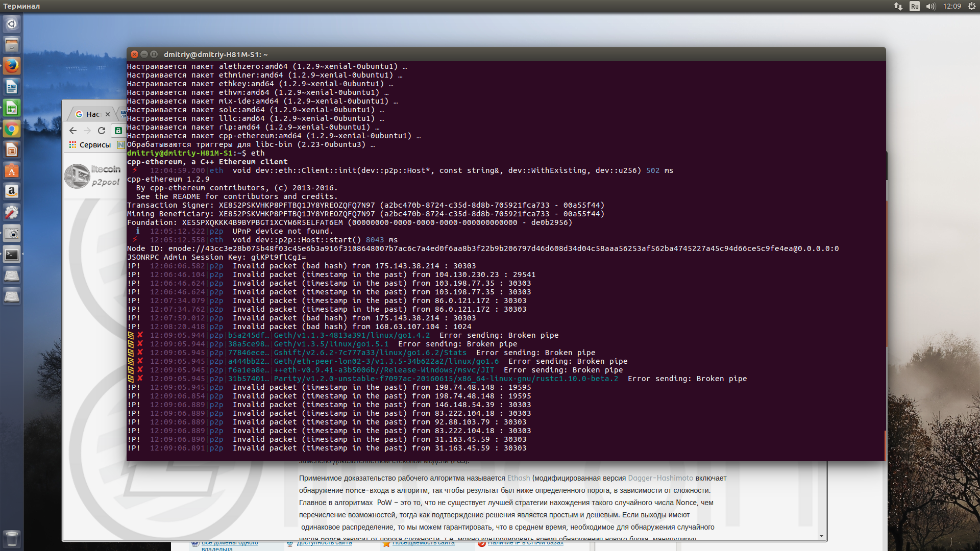Image resolution: width=980 pixels, height=551 pixels.
Task: Open the Ubuntu Dash search launcher
Action: click(12, 24)
